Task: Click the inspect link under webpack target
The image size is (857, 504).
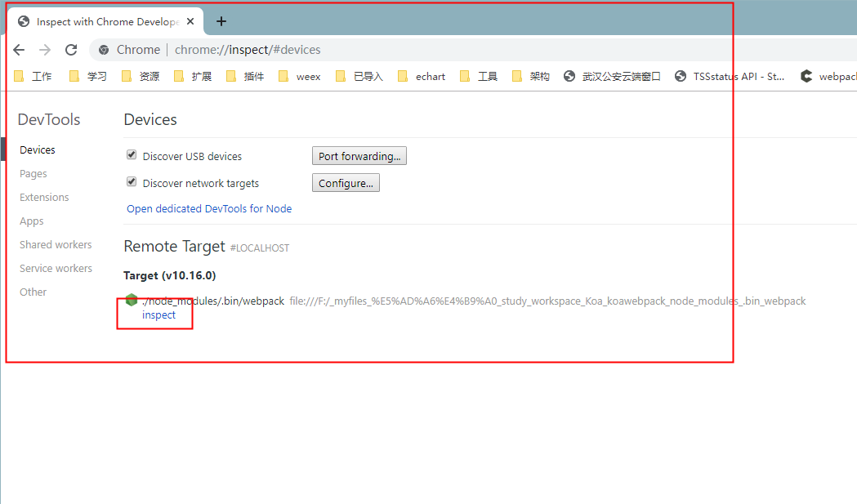Action: point(158,314)
